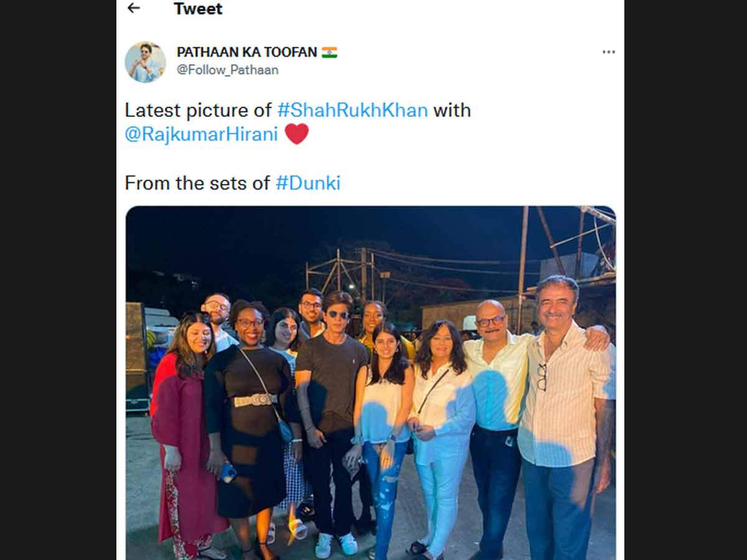
Task: Click the red heart emoji in tweet
Action: coord(296,134)
